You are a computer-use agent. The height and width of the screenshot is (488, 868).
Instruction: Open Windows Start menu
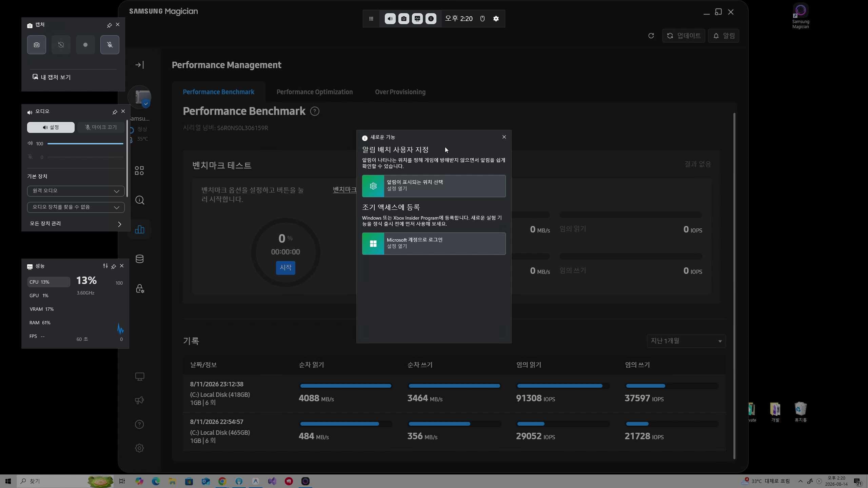pos(8,481)
